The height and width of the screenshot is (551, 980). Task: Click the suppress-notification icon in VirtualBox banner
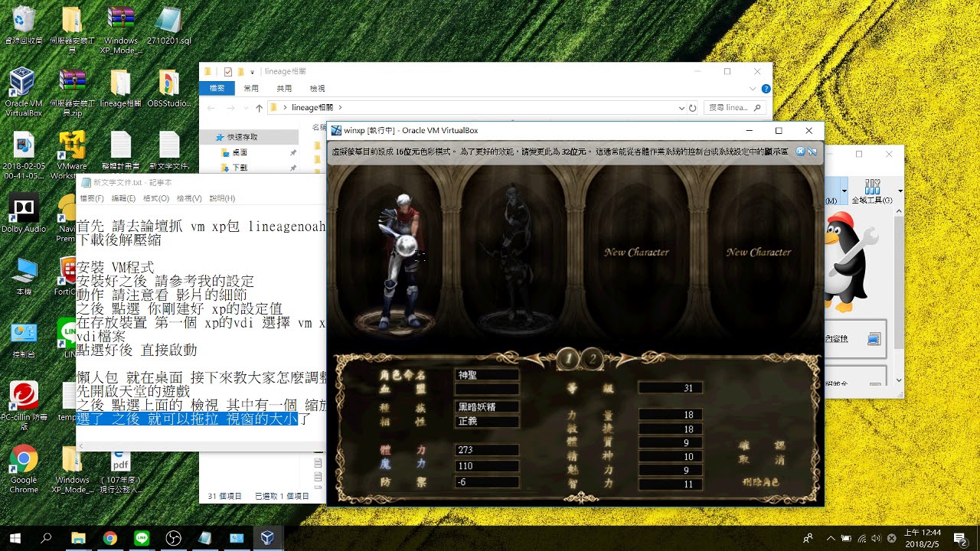click(812, 152)
